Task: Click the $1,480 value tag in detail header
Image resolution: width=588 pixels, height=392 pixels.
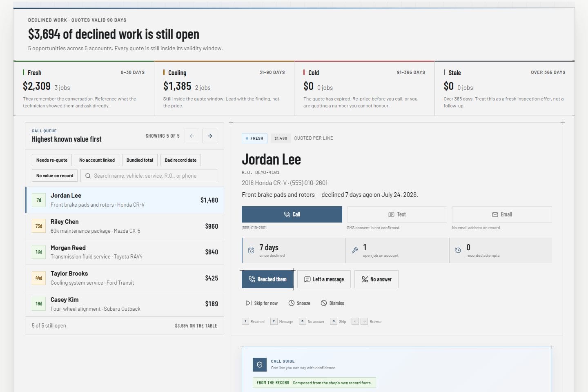Action: [x=281, y=138]
